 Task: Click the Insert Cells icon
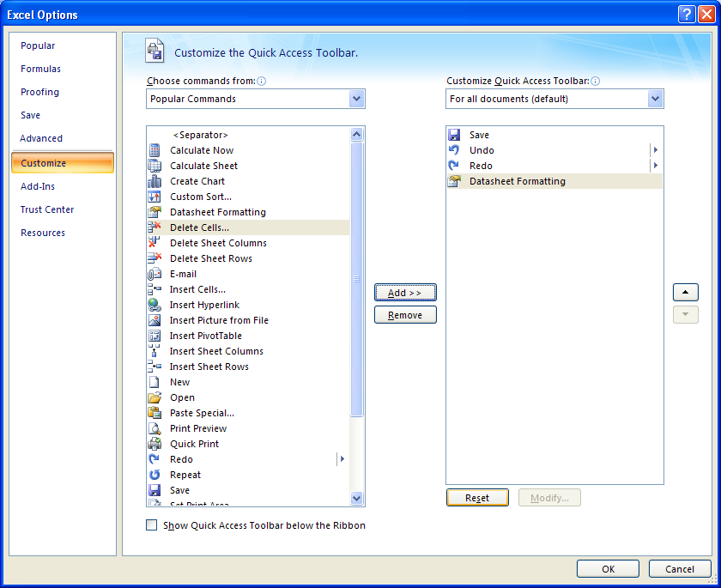154,289
